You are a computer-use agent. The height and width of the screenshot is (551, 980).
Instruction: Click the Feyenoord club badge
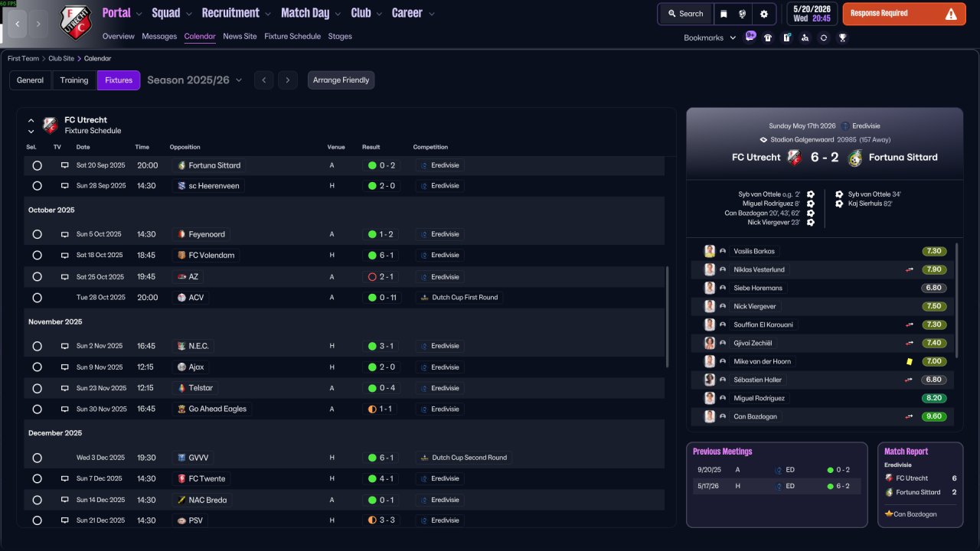181,234
